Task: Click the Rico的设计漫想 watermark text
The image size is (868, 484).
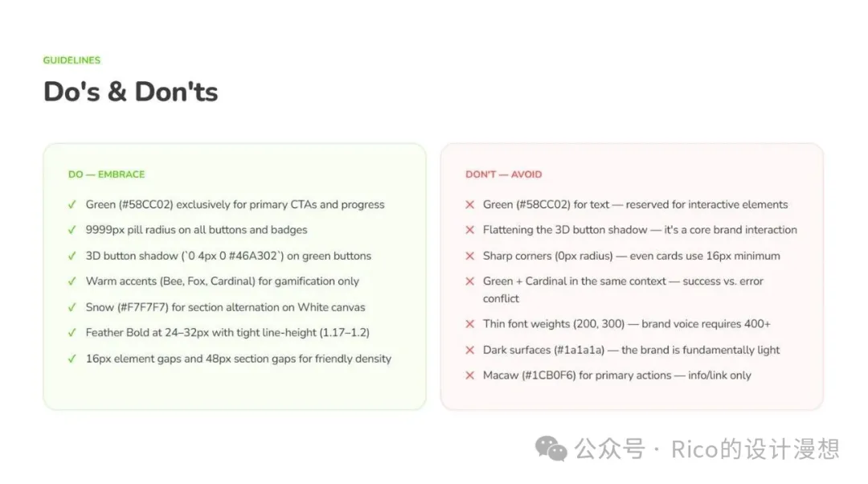Action: 755,449
